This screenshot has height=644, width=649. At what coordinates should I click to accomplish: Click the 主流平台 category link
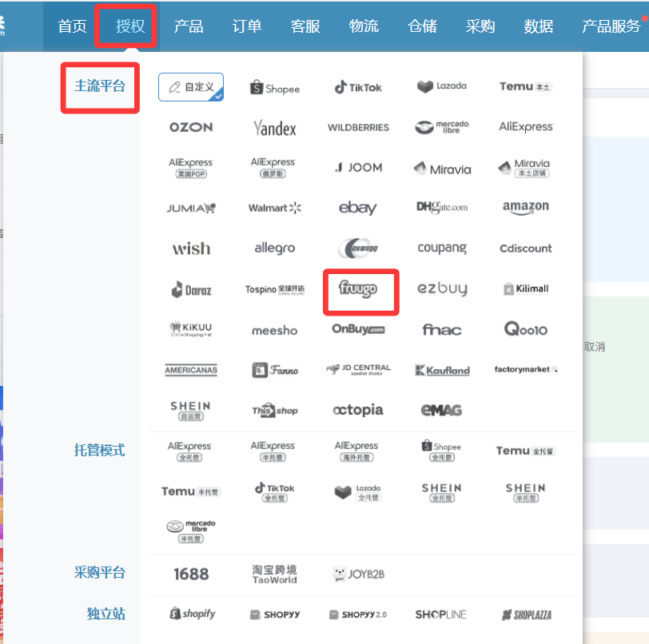100,86
